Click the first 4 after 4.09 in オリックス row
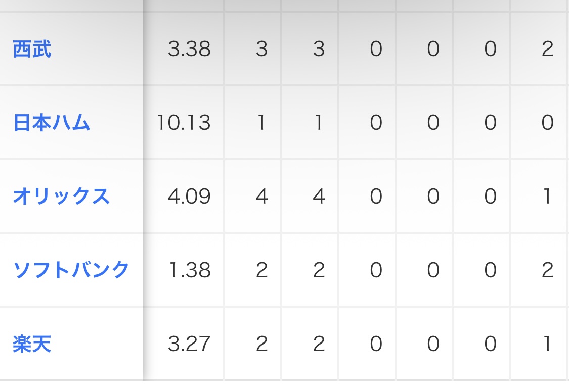This screenshot has width=569, height=392. [x=261, y=197]
